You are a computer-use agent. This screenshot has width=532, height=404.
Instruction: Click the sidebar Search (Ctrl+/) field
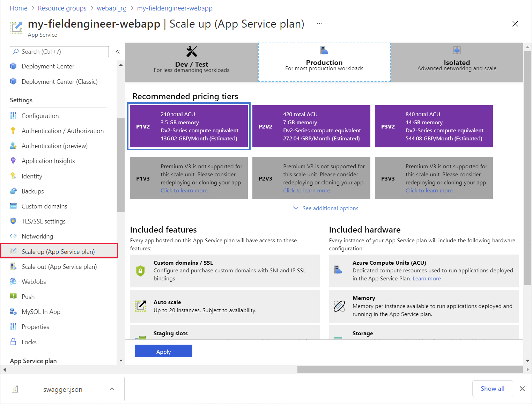[x=59, y=52]
